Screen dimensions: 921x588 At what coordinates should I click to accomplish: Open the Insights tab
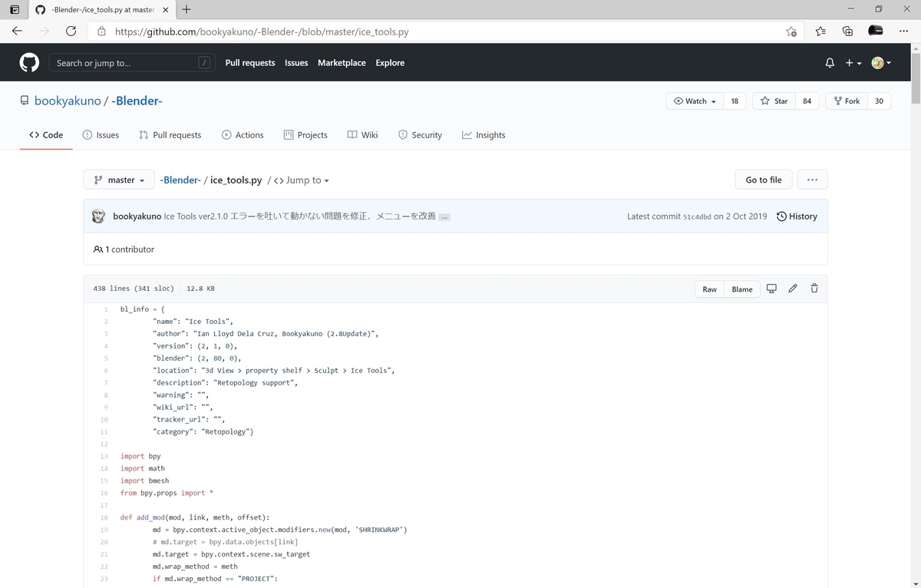[484, 135]
